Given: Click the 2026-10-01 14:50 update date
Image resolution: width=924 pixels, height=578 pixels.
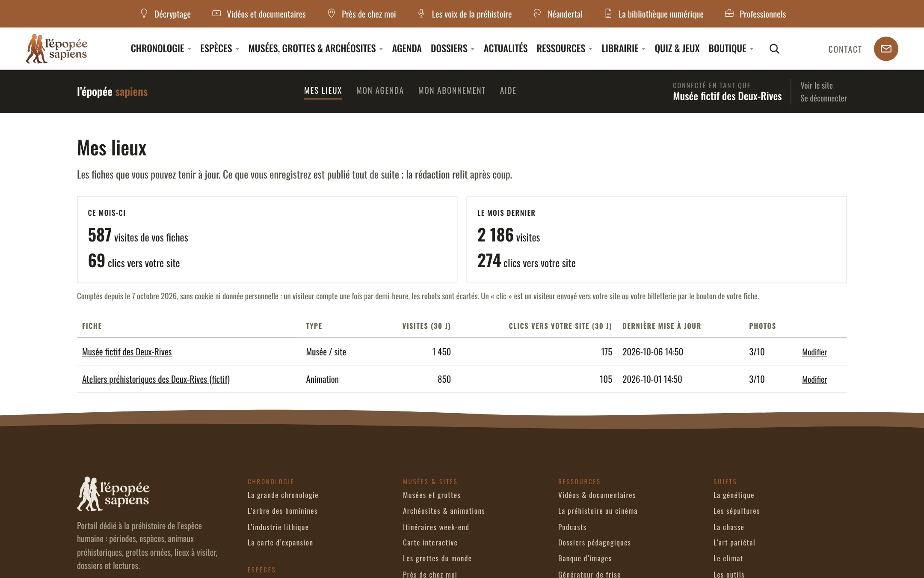Looking at the screenshot, I should (x=652, y=379).
